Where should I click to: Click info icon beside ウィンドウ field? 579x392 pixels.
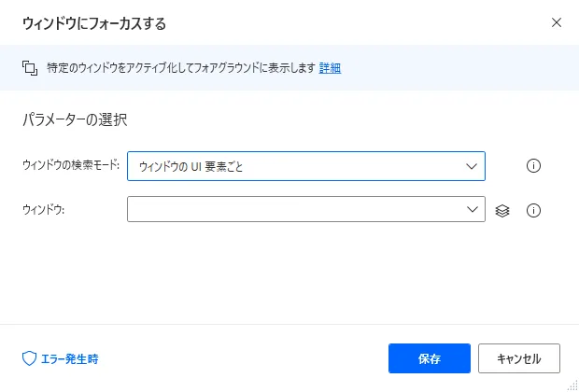pyautogui.click(x=534, y=211)
